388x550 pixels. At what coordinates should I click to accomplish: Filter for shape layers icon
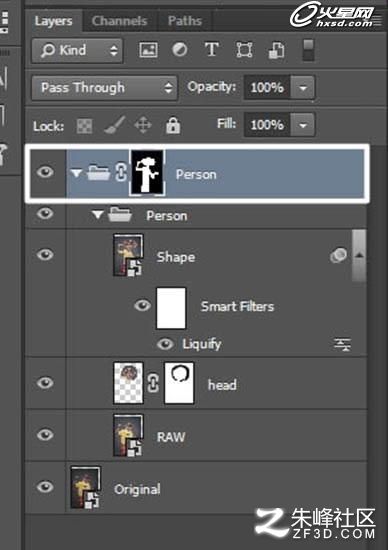click(244, 50)
